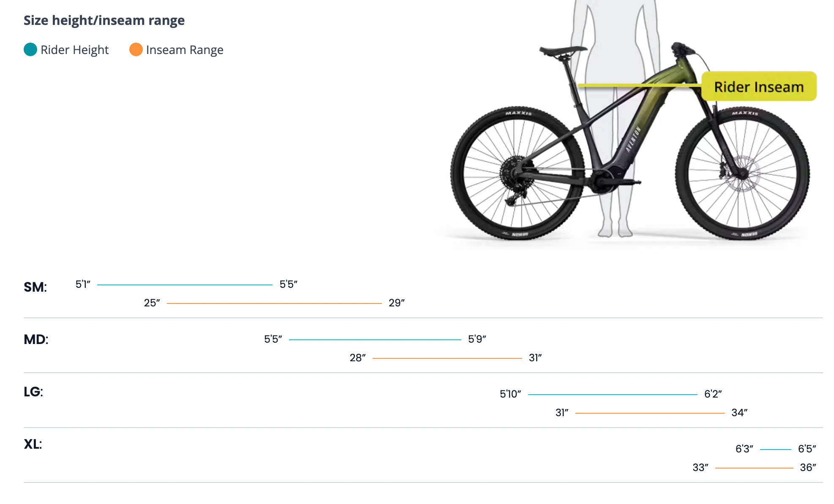Screen dimensions: 834x504
Task: Click the bike's rear wheel
Action: pyautogui.click(x=517, y=173)
